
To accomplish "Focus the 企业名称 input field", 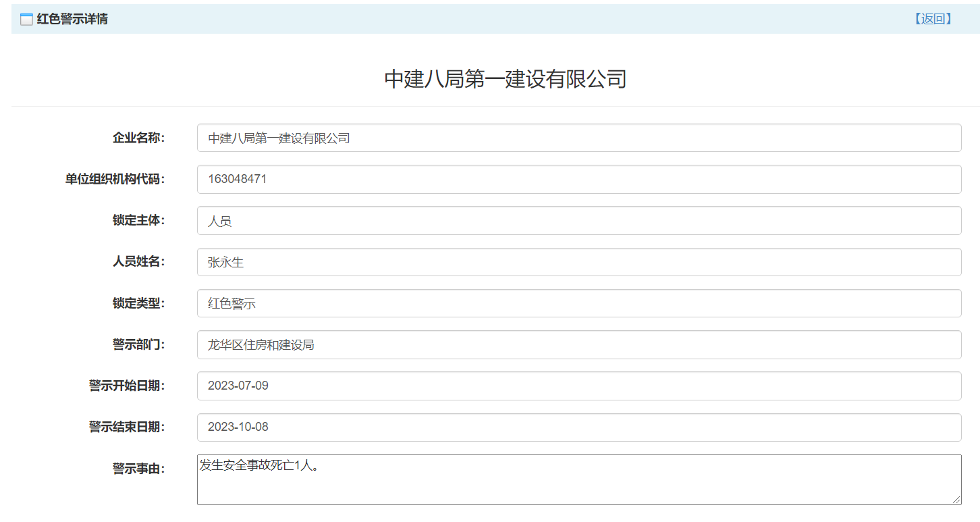I will (578, 138).
